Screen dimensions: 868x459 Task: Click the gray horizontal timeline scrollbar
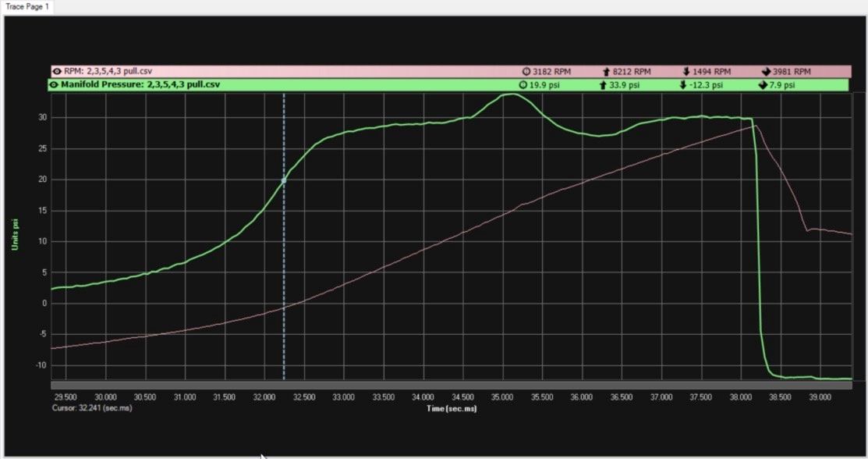[451, 385]
